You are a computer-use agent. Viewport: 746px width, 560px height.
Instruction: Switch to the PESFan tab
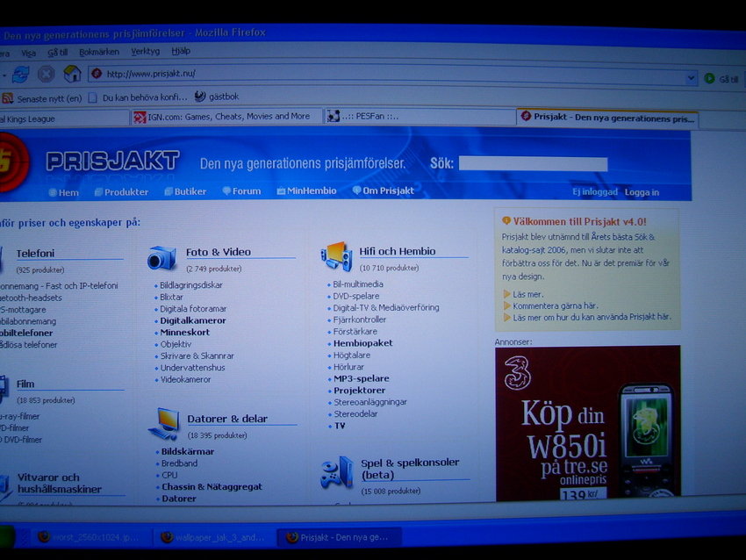[x=419, y=117]
